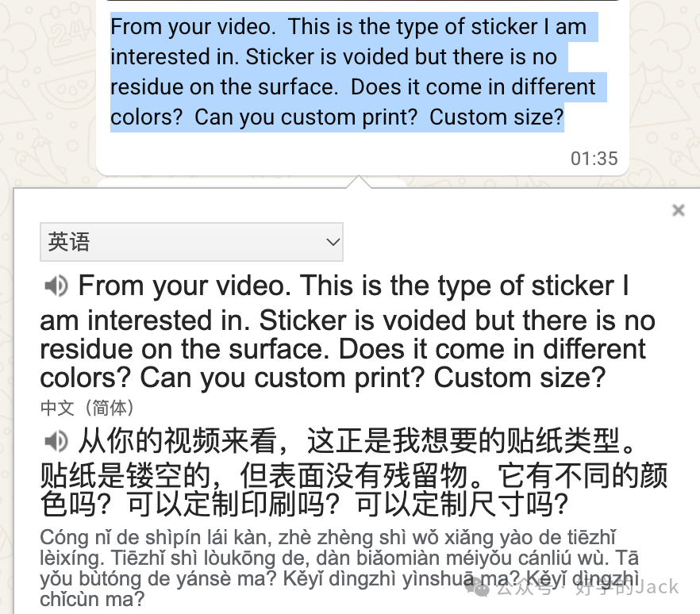This screenshot has width=700, height=614.
Task: Click the dark image edge atop the message bubble
Action: pyautogui.click(x=363, y=1)
